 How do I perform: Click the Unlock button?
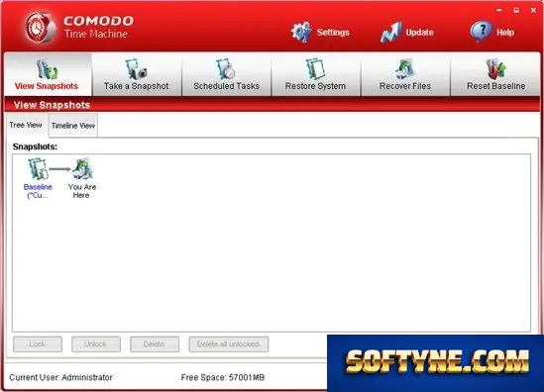click(x=96, y=344)
